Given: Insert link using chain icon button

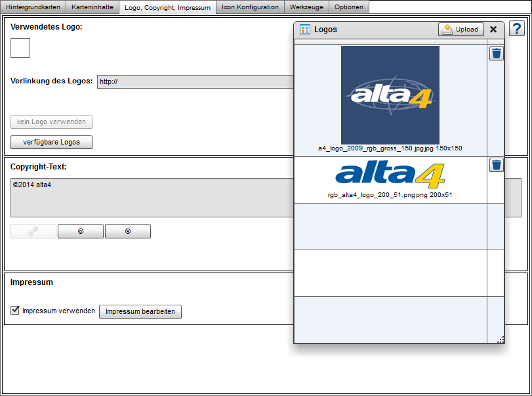Looking at the screenshot, I should 33,231.
